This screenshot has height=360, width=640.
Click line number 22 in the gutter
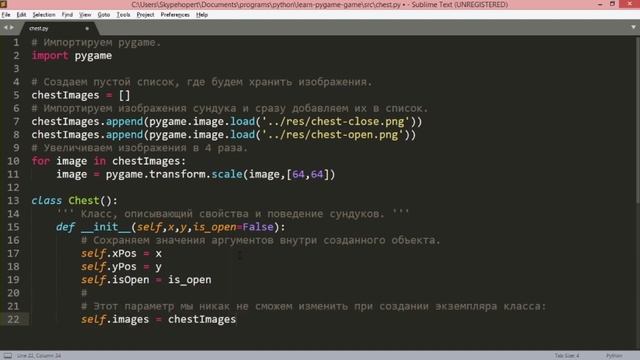pos(13,319)
